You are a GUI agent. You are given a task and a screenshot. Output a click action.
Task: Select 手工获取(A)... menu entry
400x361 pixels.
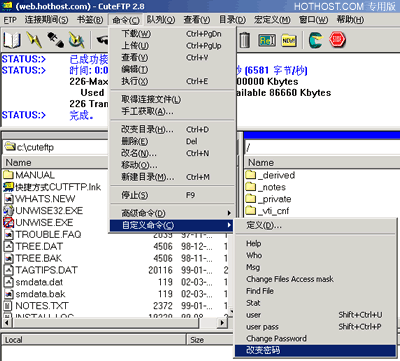pos(173,111)
